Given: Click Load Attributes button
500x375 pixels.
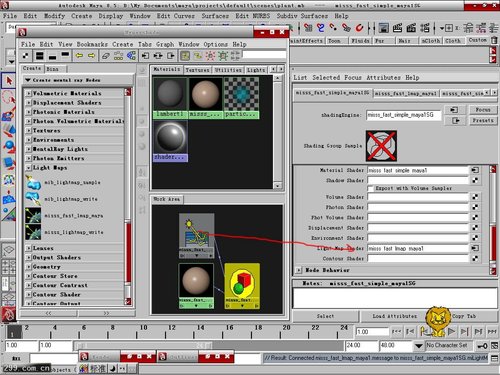Looking at the screenshot, I should point(394,316).
